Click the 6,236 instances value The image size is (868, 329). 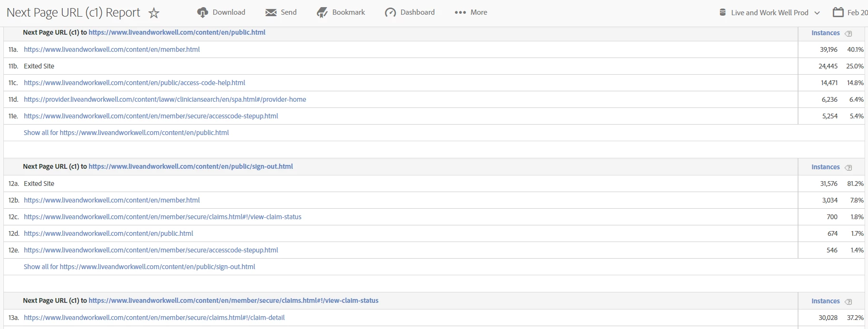(829, 99)
